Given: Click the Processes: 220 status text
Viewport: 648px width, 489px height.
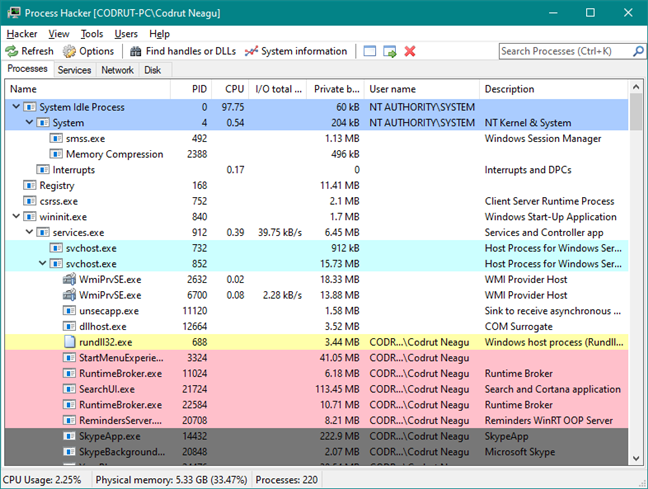Looking at the screenshot, I should click(x=287, y=480).
